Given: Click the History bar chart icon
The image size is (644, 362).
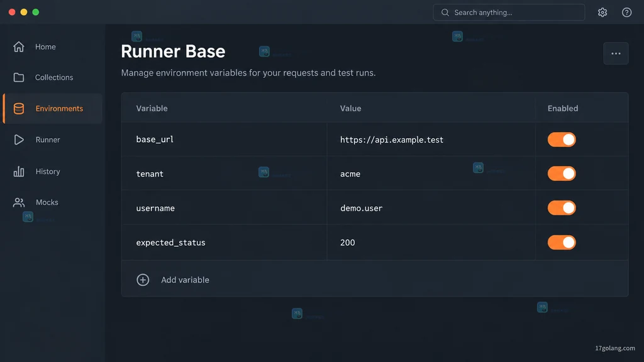Looking at the screenshot, I should [18, 171].
